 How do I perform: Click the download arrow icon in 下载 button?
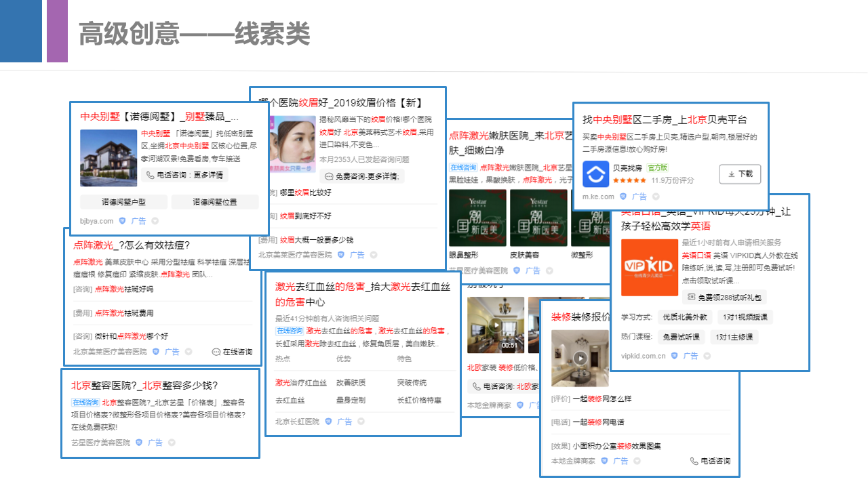731,174
